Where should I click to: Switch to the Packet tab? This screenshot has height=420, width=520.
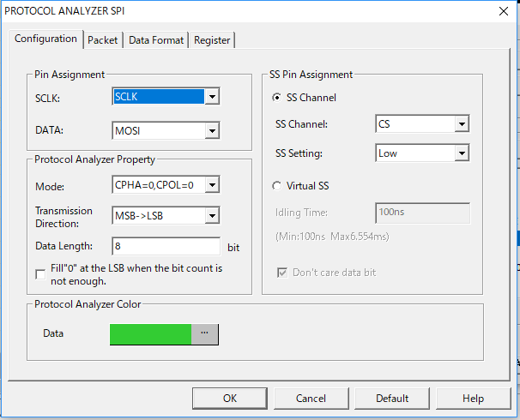103,40
